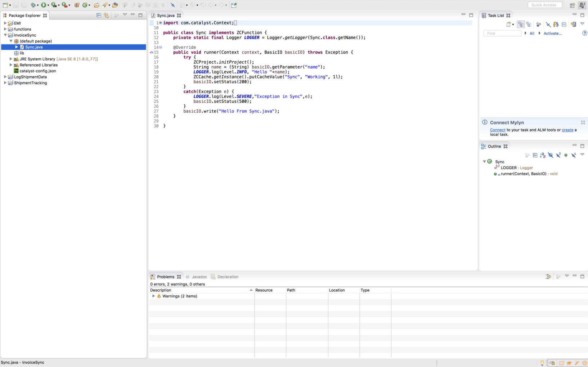Expand the EMI project in Package Explorer
The width and height of the screenshot is (588, 367).
(5, 23)
